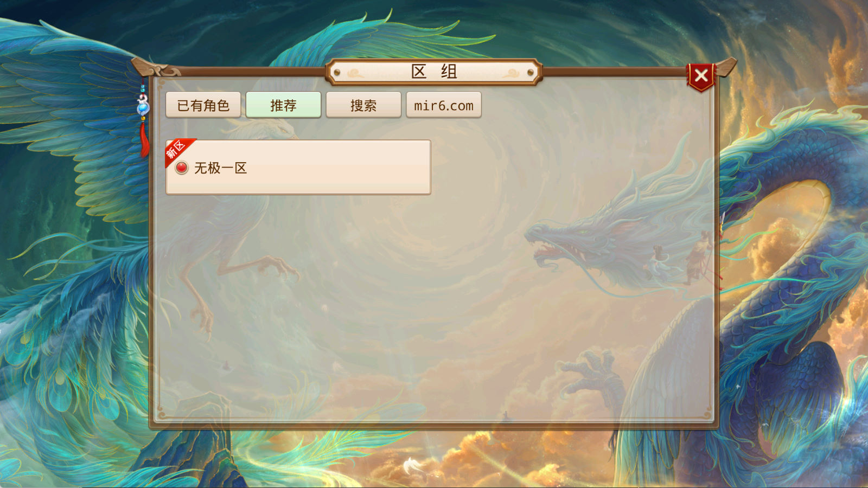Screen dimensions: 868x488
Task: Click the red status dot beside 无极一区
Action: coord(182,168)
